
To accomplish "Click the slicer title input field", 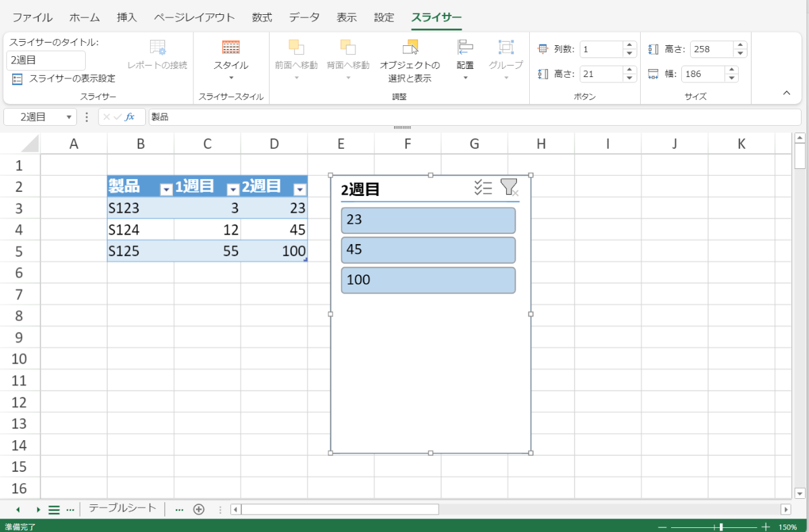I will pos(46,60).
